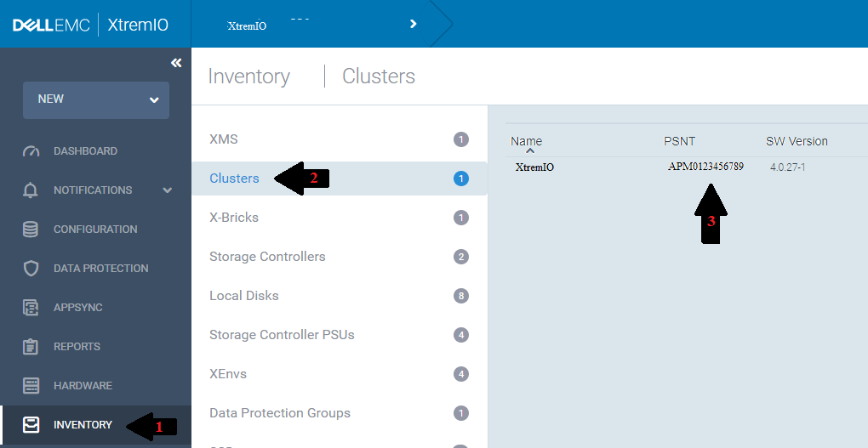Expand the Notifications submenu chevron
The height and width of the screenshot is (448, 868).
[x=167, y=190]
